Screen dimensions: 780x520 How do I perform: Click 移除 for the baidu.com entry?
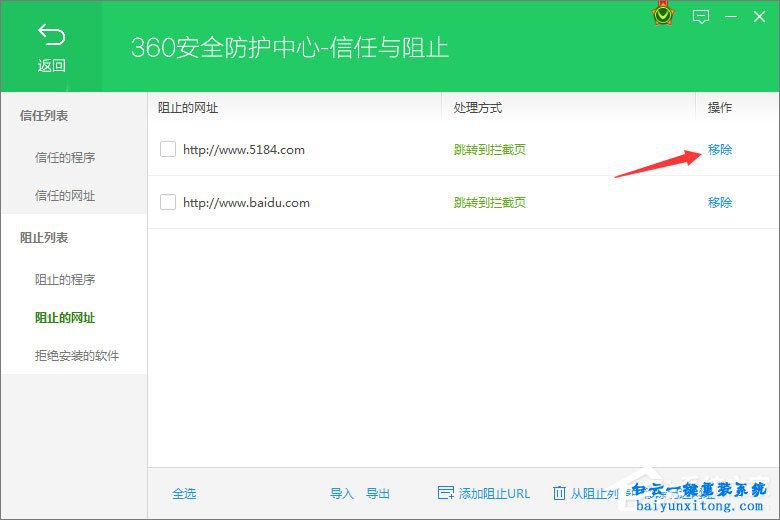coord(720,202)
